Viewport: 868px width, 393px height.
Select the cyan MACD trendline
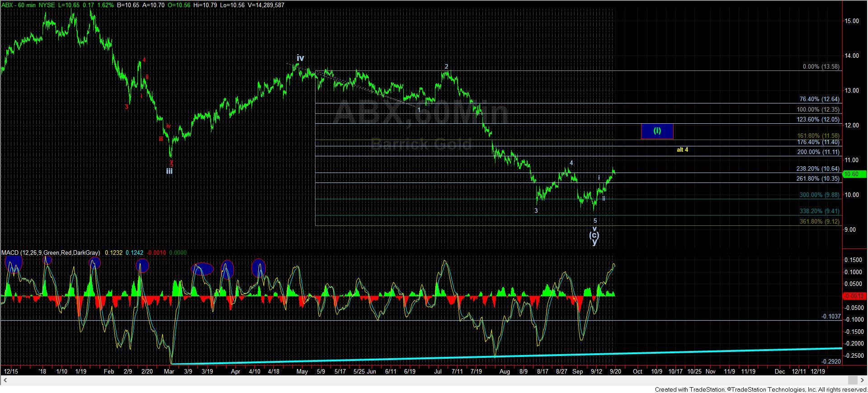pos(506,356)
